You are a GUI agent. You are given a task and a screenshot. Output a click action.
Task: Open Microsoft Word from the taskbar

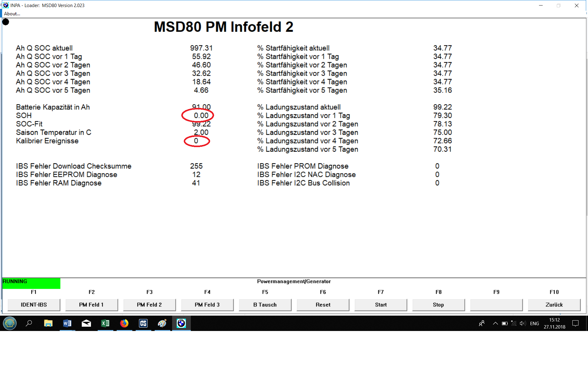[x=67, y=323]
